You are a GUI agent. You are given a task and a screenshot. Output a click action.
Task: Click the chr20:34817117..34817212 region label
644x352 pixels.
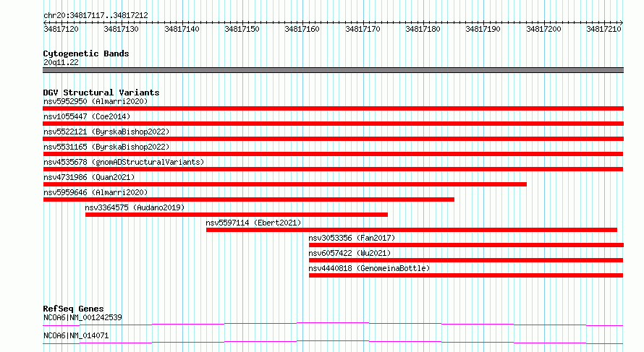[96, 16]
